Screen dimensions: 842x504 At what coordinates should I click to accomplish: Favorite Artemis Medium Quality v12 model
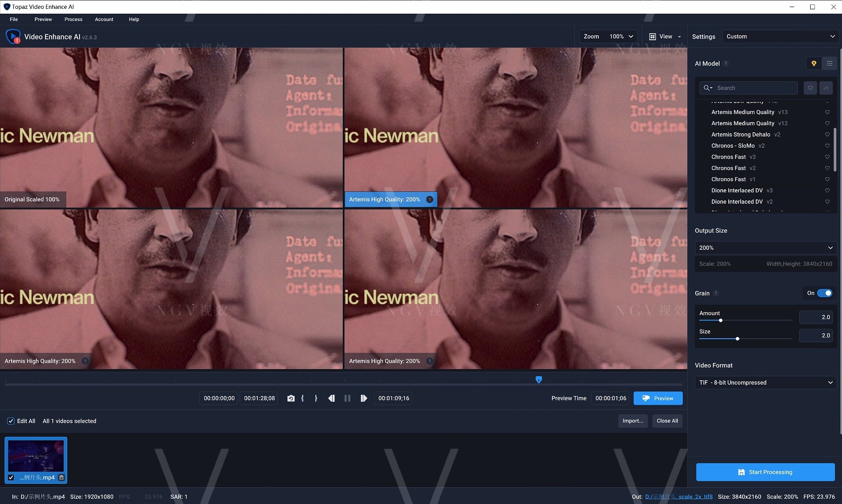(827, 123)
